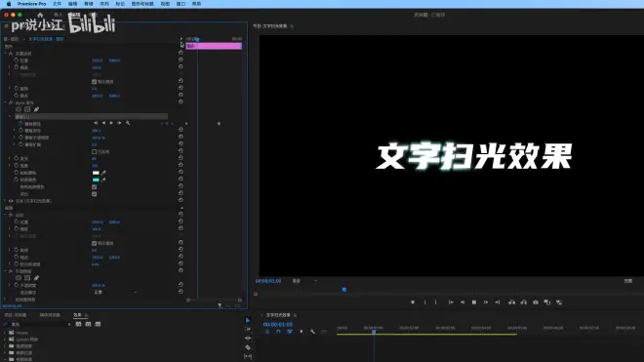Select the pen mask tool under Alpha Glow
The width and height of the screenshot is (644, 362).
coord(36,109)
